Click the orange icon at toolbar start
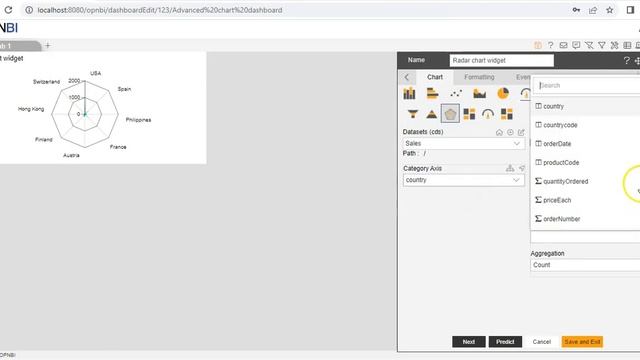Screen dimensions: 640x360 pos(538,45)
